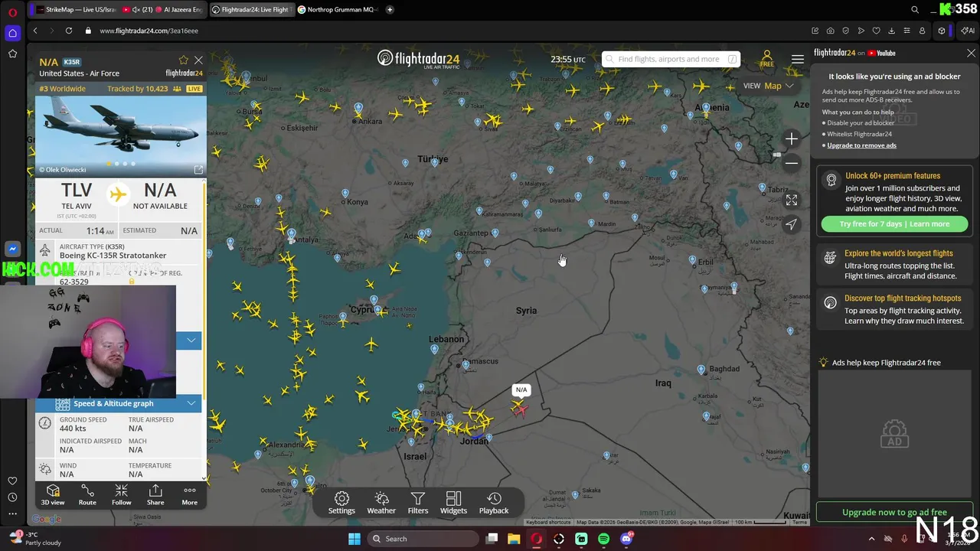Add page to Opera bookmarks heart

click(876, 31)
